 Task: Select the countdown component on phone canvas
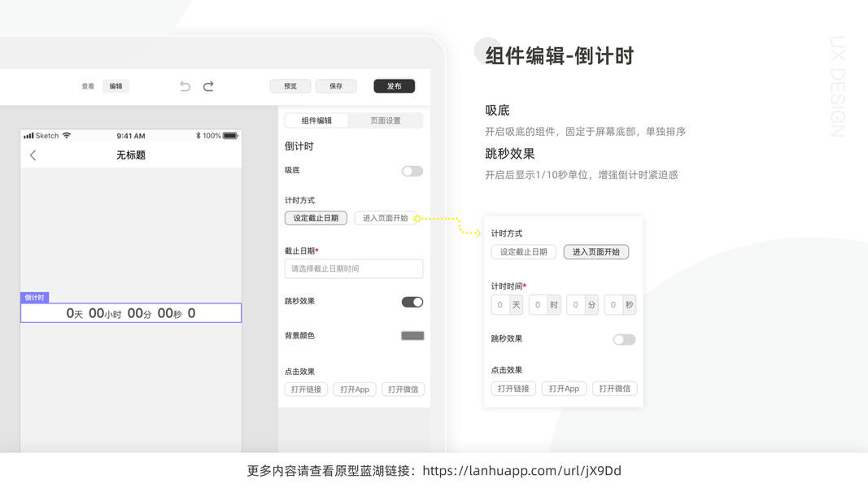131,313
